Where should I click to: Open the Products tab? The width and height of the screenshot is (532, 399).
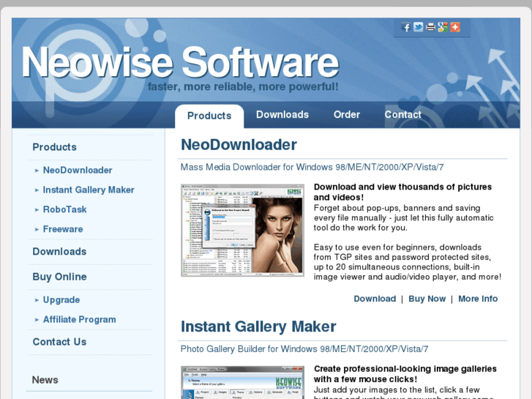(x=209, y=116)
